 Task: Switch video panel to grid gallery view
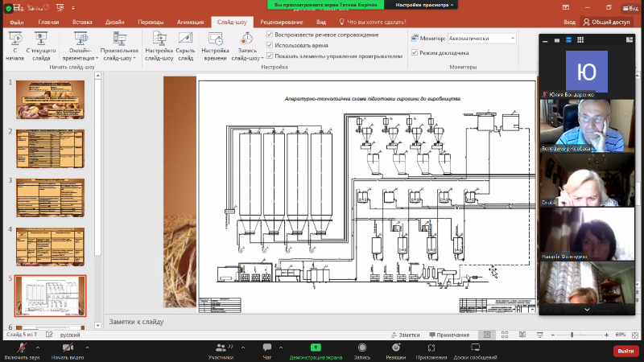click(580, 39)
